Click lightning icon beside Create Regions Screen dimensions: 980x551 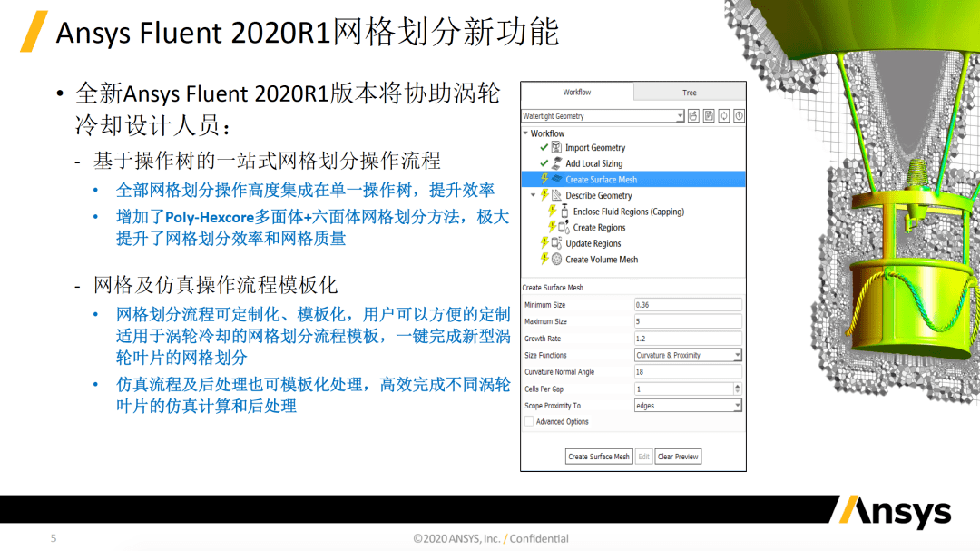[552, 226]
